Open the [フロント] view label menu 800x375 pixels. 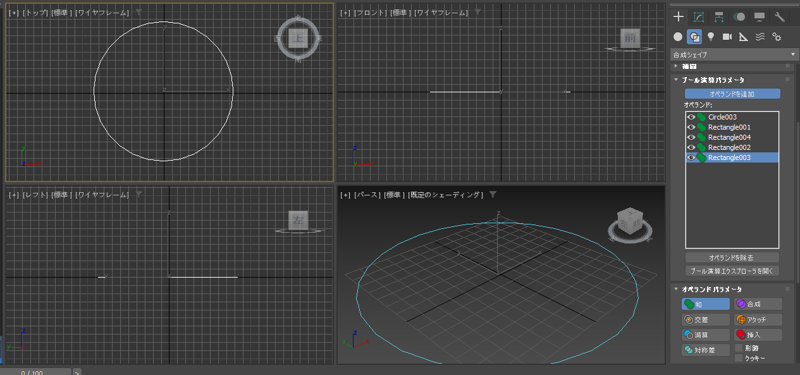click(x=370, y=12)
